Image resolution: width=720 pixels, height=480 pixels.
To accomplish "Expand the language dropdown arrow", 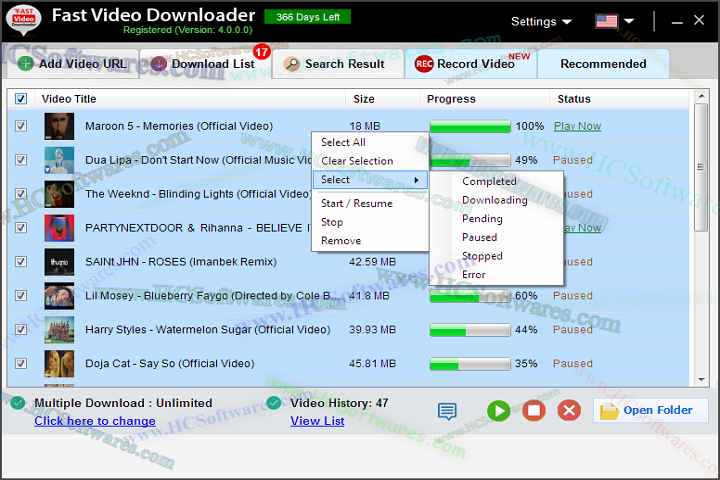I will coord(629,21).
